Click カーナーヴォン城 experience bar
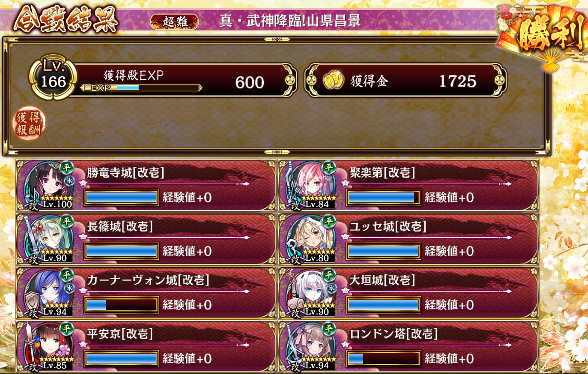Image resolution: width=588 pixels, height=374 pixels. [121, 305]
